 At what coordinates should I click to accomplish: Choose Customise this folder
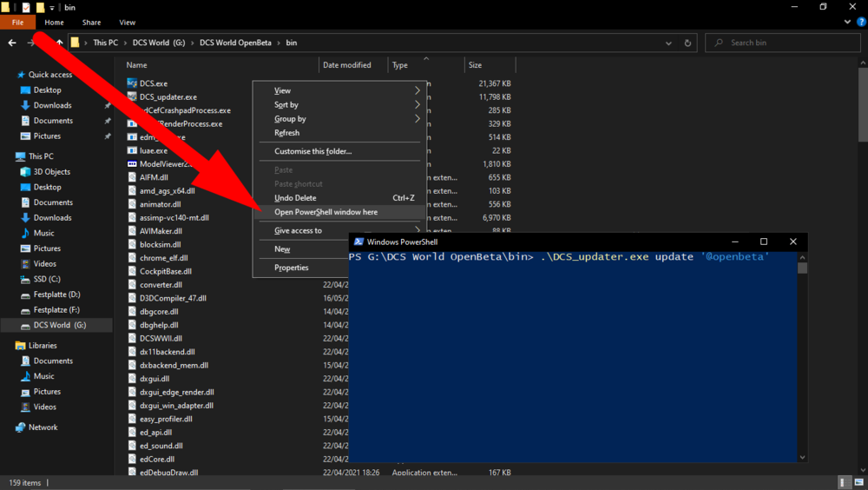339,151
